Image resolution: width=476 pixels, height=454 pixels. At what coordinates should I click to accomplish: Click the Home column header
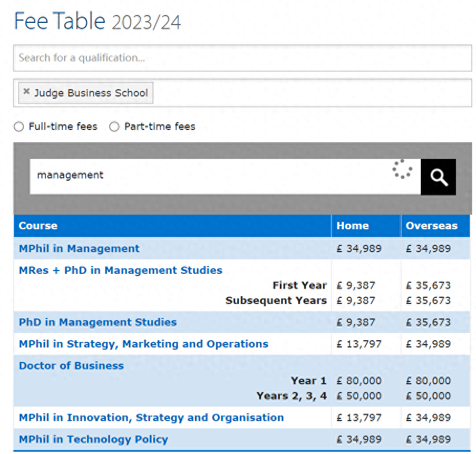point(352,226)
